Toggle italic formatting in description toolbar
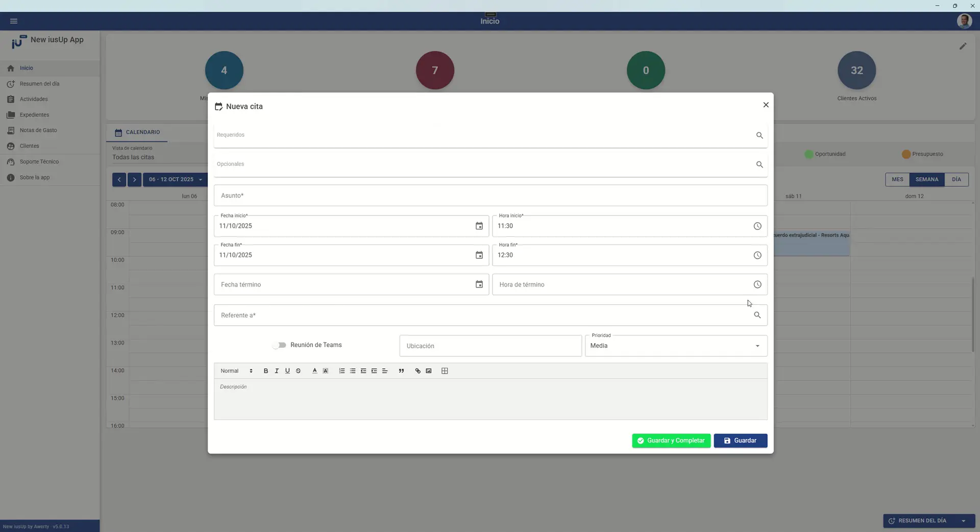980x532 pixels. click(277, 371)
